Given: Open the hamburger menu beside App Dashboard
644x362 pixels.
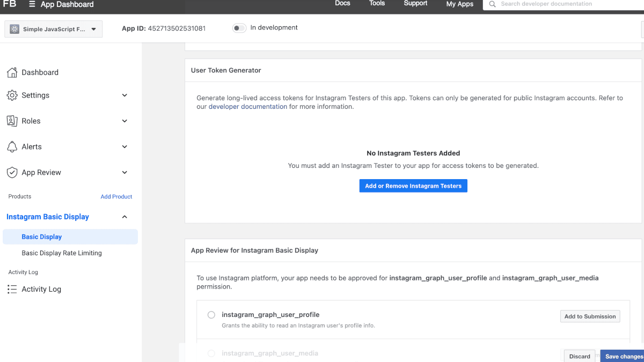Looking at the screenshot, I should (32, 4).
